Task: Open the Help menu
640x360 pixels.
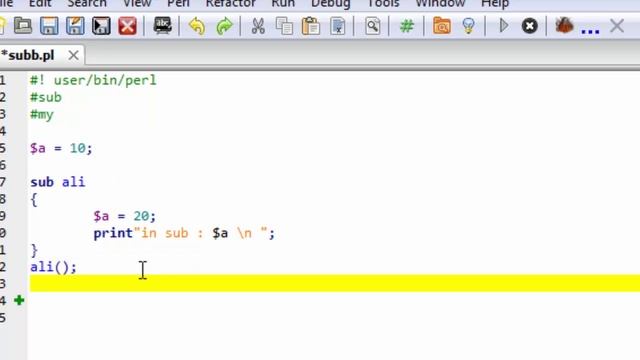Action: 495,4
